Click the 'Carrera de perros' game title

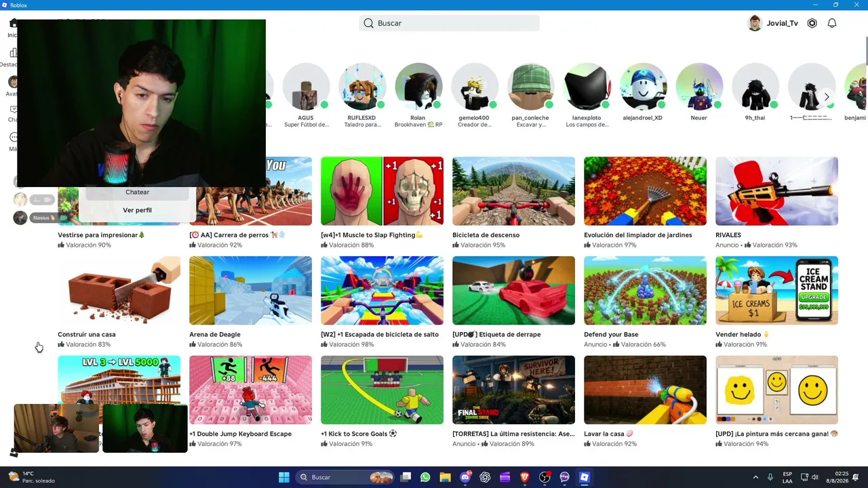(237, 235)
